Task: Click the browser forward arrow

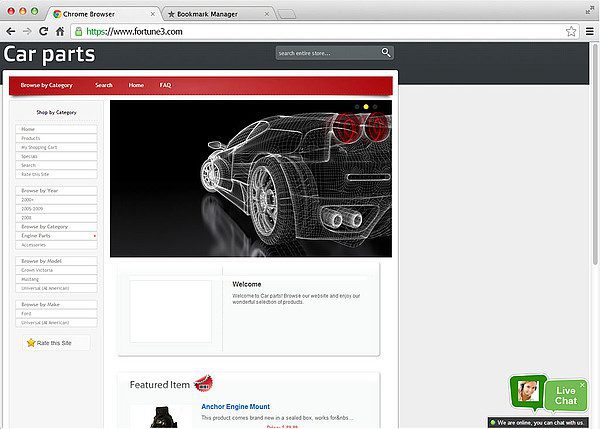Action: (x=26, y=31)
